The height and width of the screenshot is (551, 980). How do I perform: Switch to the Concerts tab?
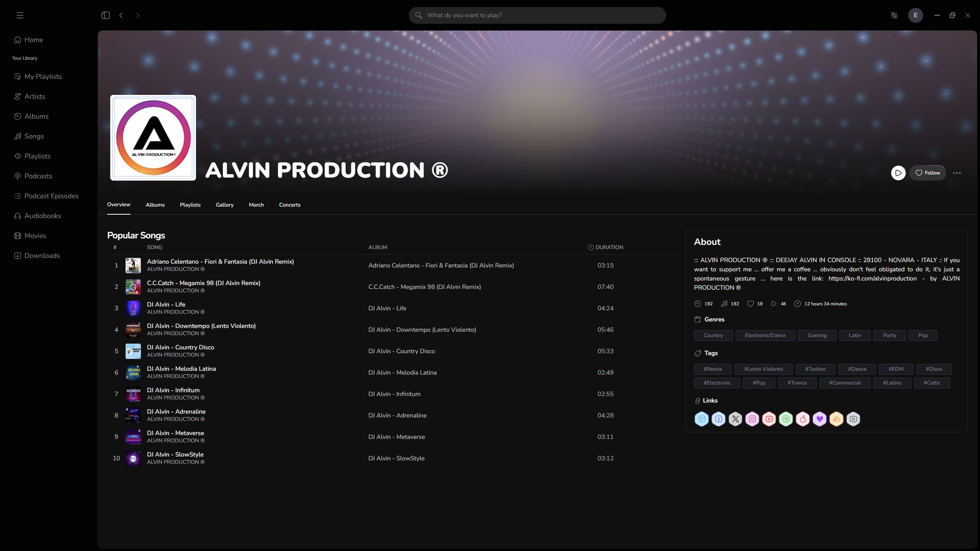pos(290,205)
